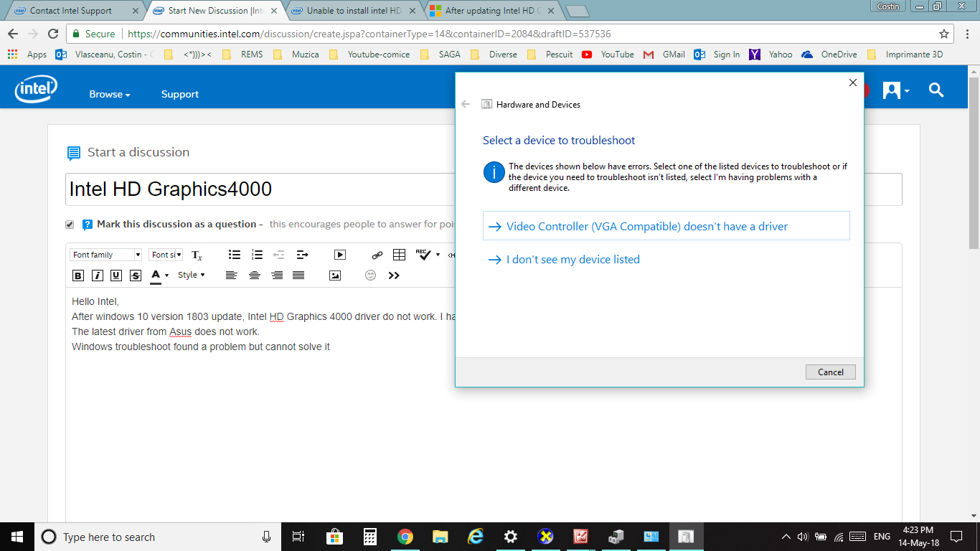Pick text color with the A swatch

point(156,275)
